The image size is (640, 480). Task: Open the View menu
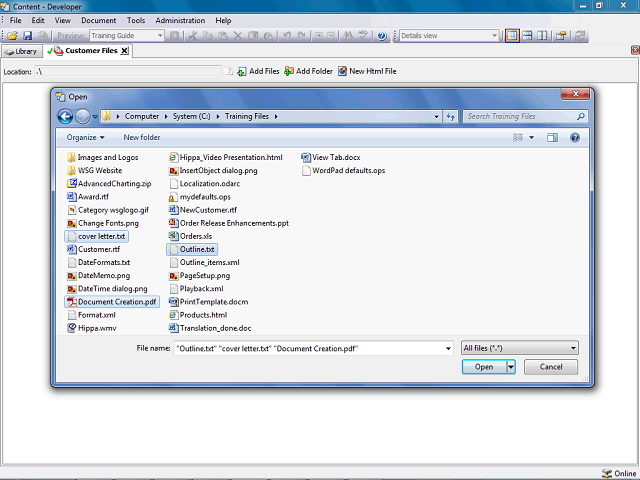[63, 20]
